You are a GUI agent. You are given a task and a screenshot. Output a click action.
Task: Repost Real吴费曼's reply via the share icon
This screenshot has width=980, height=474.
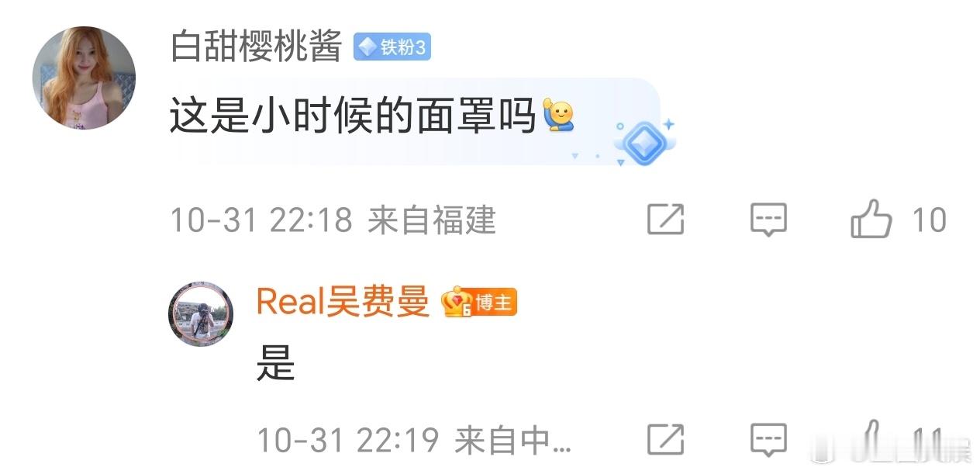tap(666, 440)
